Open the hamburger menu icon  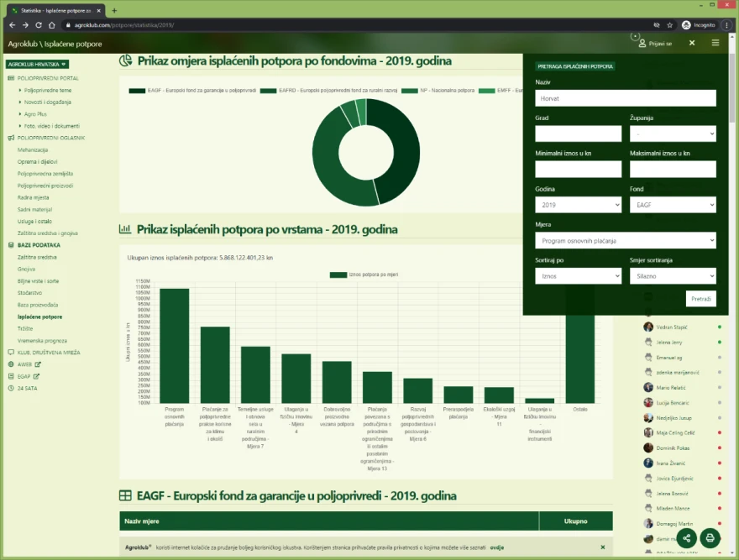tap(715, 43)
